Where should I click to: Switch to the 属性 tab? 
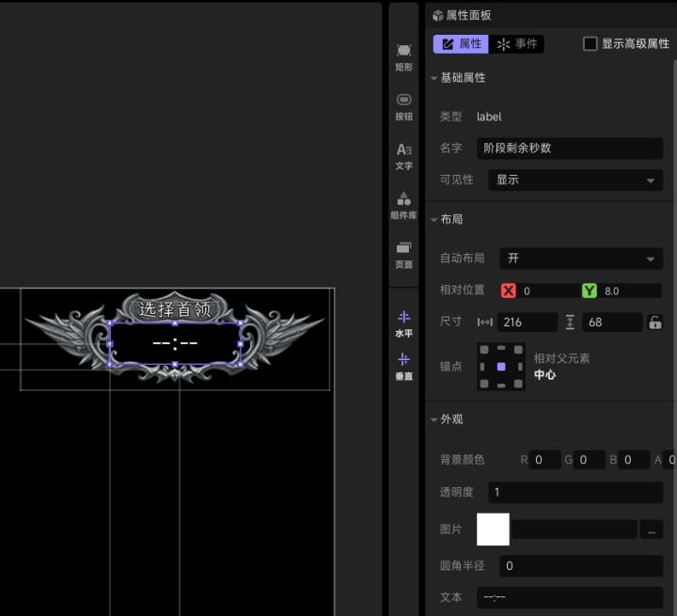[461, 44]
